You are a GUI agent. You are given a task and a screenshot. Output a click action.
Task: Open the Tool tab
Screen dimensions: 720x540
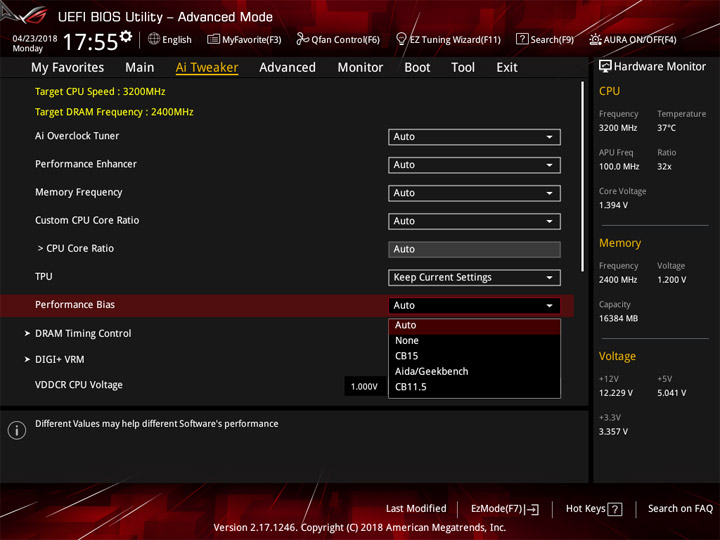463,68
